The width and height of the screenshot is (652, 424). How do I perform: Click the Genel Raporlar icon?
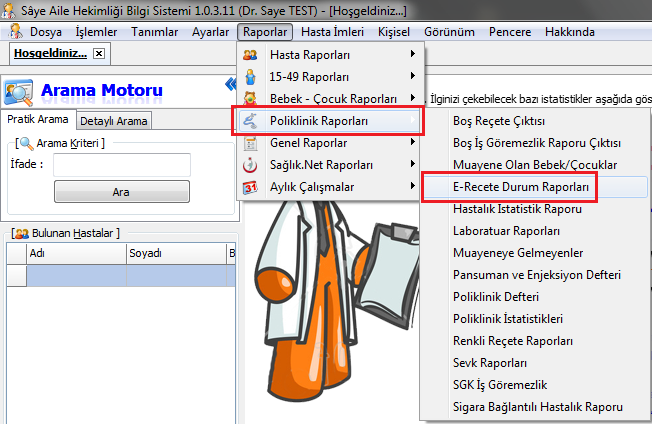click(x=250, y=143)
